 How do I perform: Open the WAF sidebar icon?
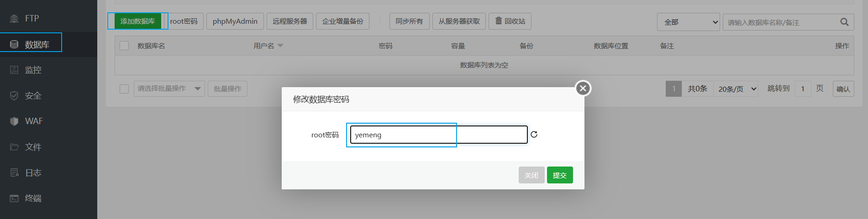pyautogui.click(x=14, y=121)
